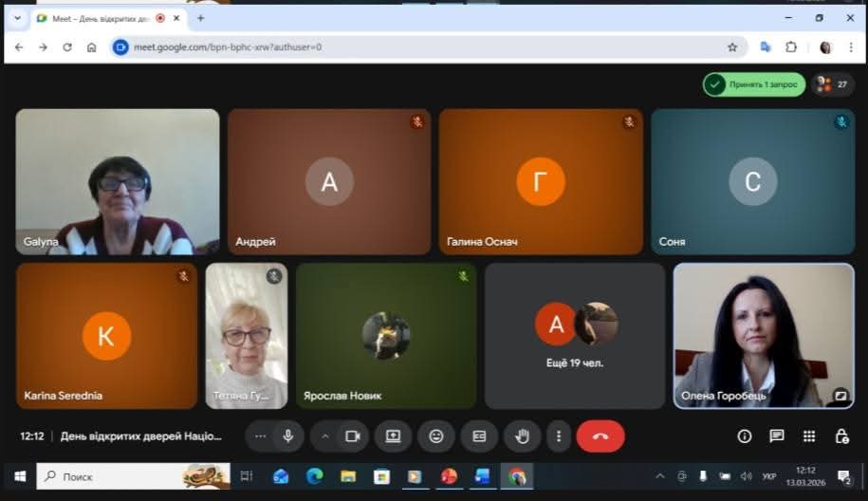Viewport: 868px width, 501px height.
Task: Click the Принять 1 запрос button
Action: [754, 84]
